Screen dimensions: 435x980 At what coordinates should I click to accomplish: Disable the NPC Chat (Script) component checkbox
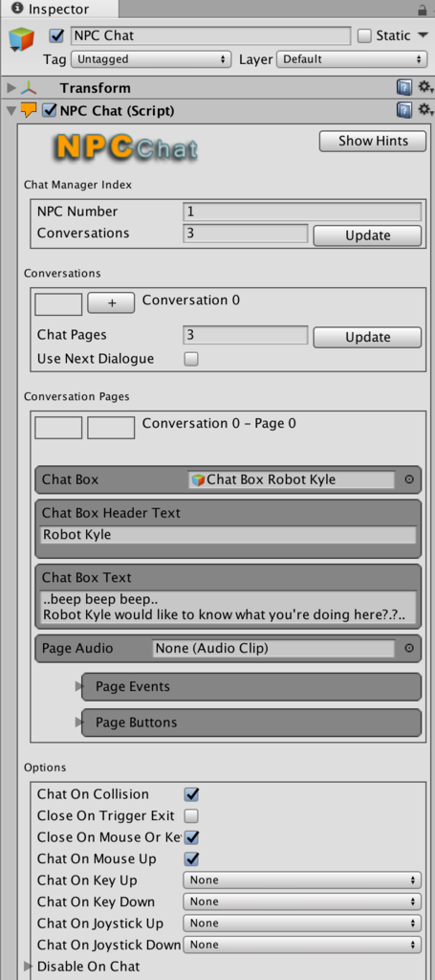pyautogui.click(x=50, y=111)
